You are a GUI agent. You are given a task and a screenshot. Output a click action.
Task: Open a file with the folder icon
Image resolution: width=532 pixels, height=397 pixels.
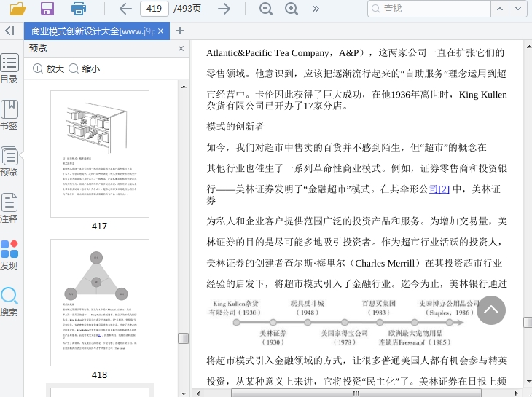point(17,9)
